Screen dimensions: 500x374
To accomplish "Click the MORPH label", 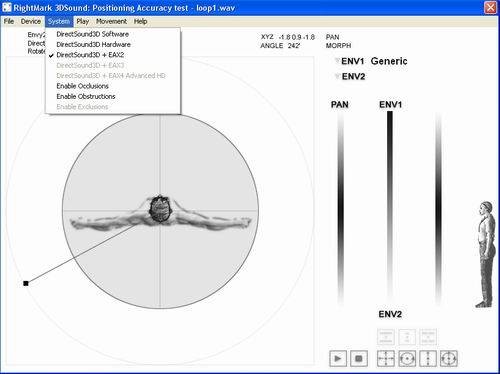I will (338, 46).
